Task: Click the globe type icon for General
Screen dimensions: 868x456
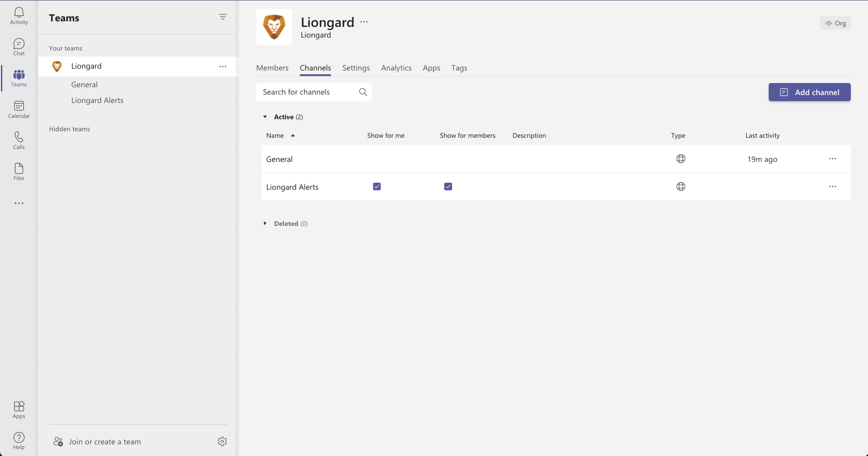Action: pos(681,159)
